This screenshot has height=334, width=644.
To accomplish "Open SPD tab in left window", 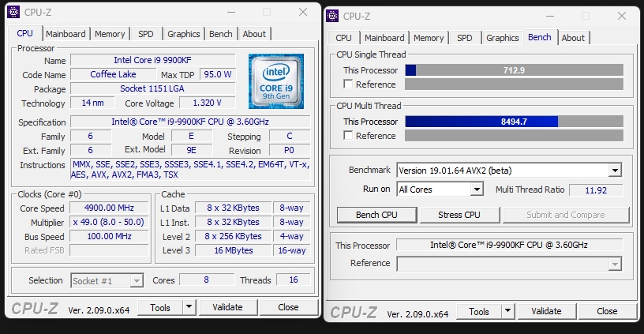I will pyautogui.click(x=146, y=34).
